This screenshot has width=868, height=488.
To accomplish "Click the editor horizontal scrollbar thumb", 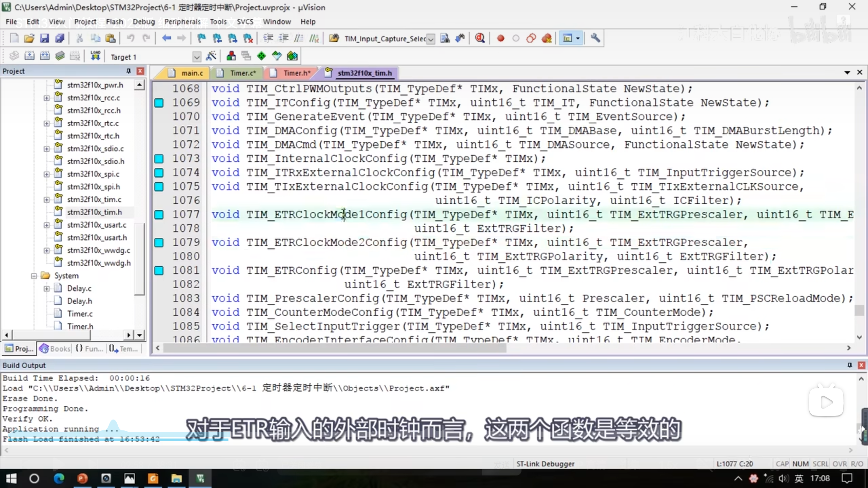I will [x=334, y=348].
